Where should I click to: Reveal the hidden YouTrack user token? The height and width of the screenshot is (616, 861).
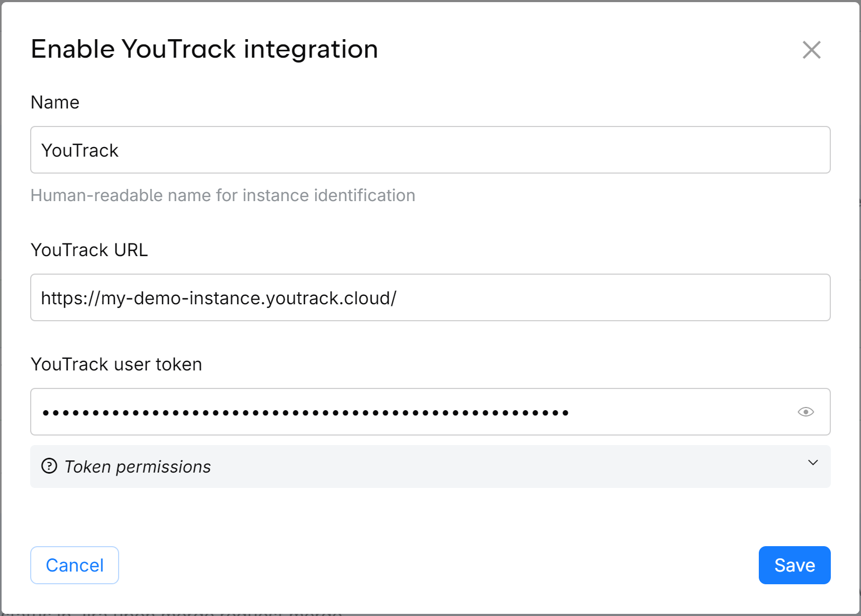[805, 412]
